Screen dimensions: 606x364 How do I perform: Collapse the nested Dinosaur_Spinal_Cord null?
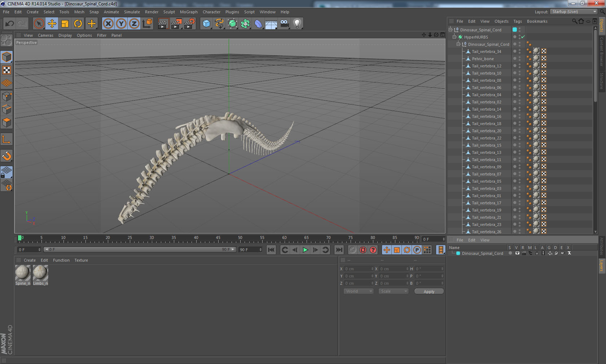pyautogui.click(x=458, y=44)
